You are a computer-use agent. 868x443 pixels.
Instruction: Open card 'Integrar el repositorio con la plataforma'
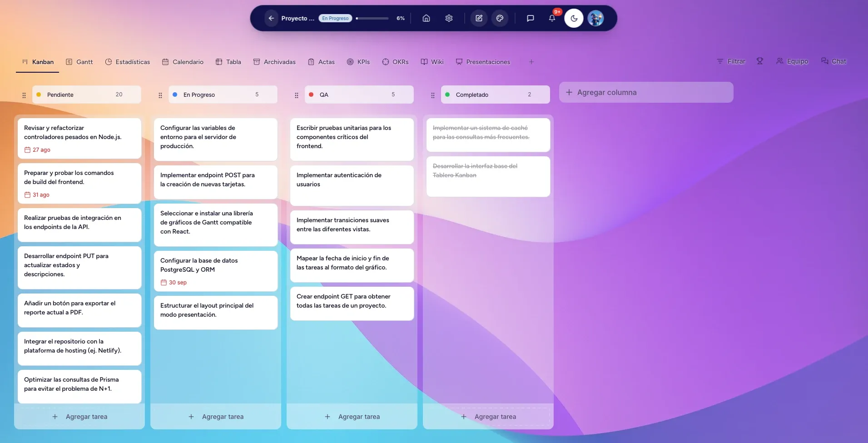[79, 348]
